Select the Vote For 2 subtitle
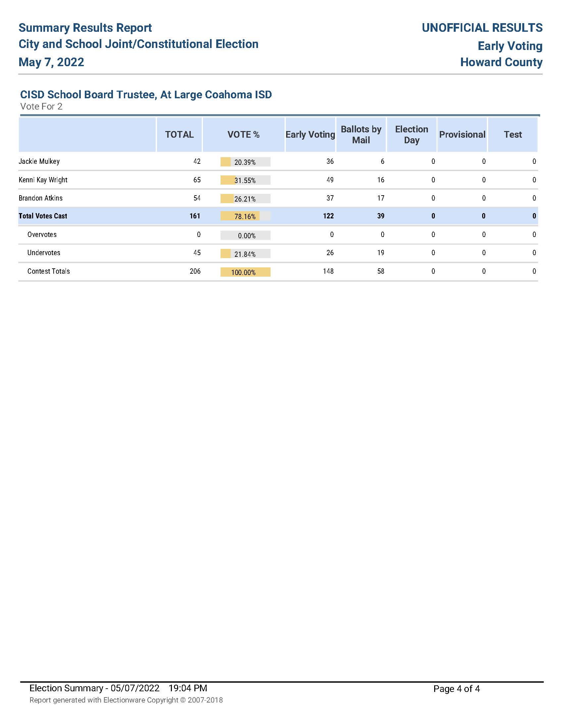 (x=41, y=107)
